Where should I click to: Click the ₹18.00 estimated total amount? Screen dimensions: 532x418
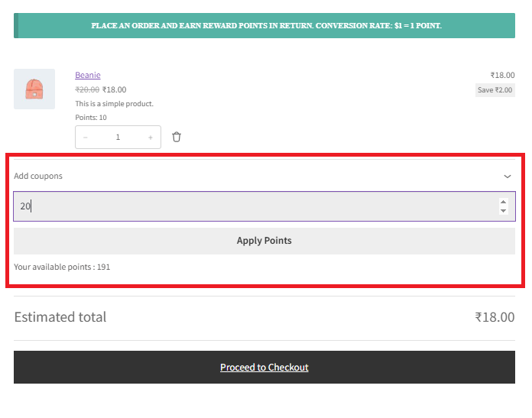(x=495, y=317)
